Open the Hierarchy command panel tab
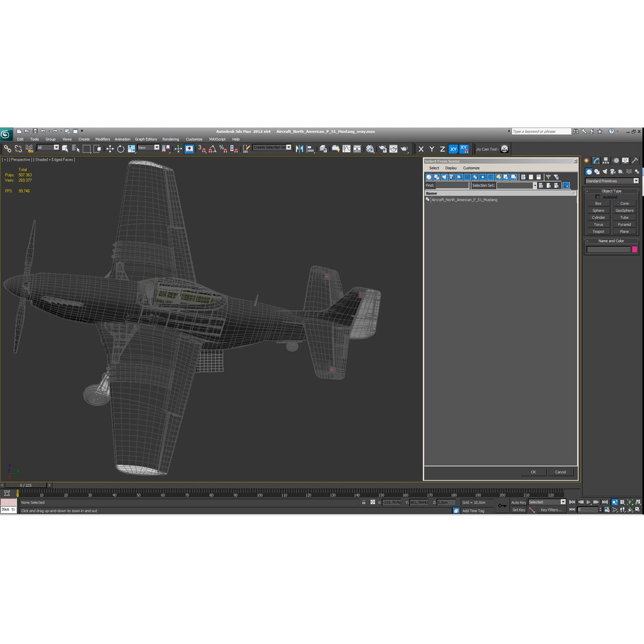Viewport: 644px width, 644px height. tap(606, 160)
